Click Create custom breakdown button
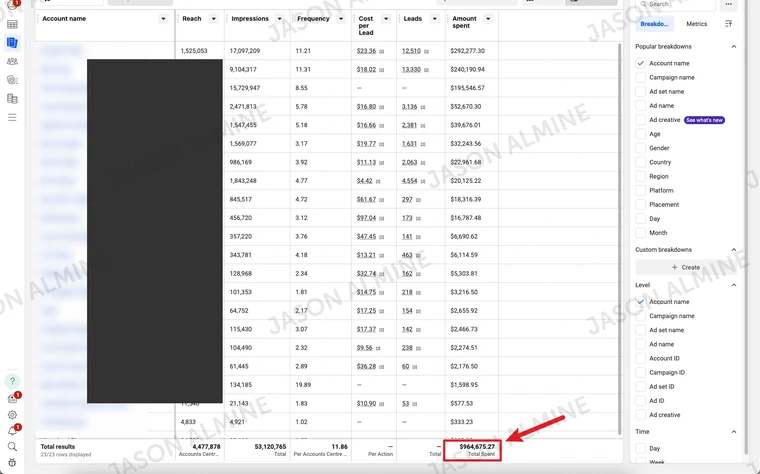The height and width of the screenshot is (474, 760). (685, 267)
